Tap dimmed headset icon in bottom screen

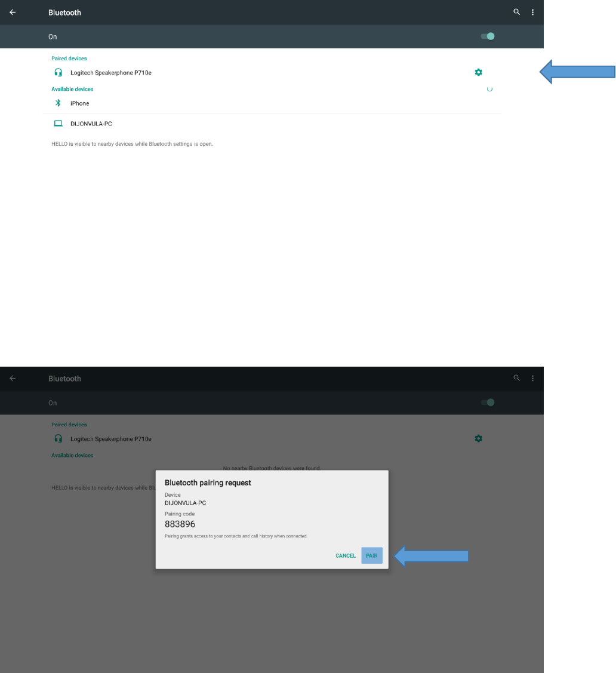[x=58, y=438]
